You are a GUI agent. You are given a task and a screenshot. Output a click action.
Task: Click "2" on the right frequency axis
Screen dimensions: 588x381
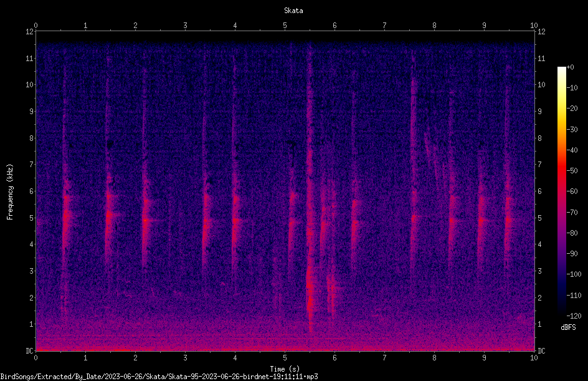coord(540,297)
